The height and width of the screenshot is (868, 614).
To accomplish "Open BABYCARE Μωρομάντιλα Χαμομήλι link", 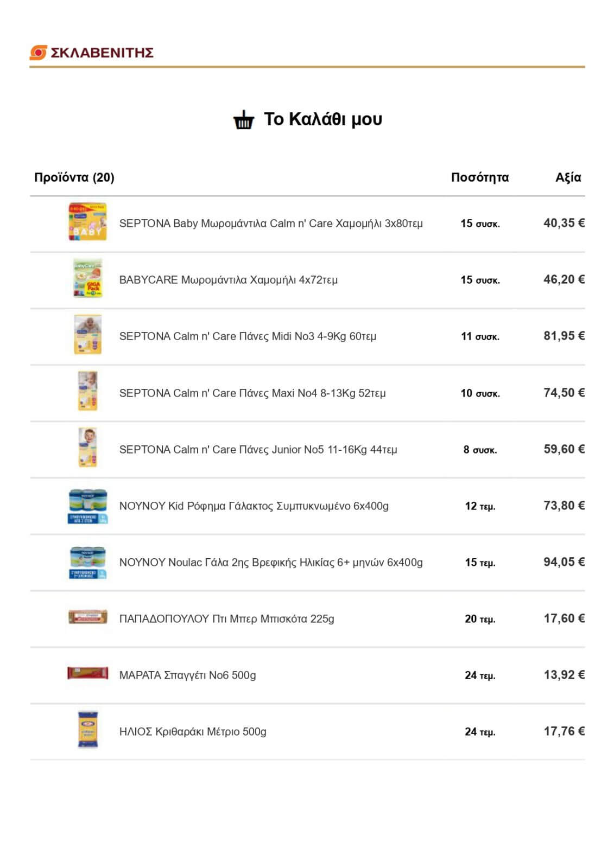I will (229, 280).
